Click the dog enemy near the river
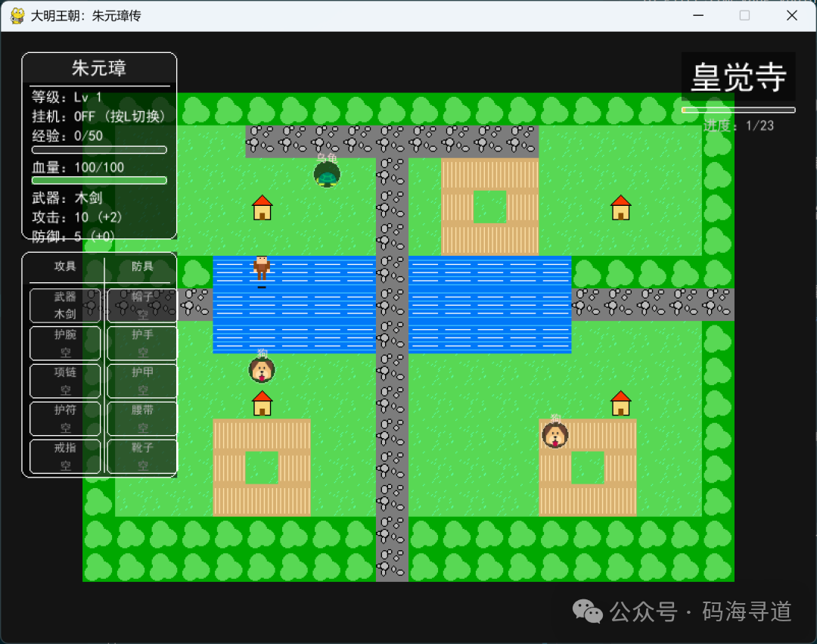 coord(262,370)
